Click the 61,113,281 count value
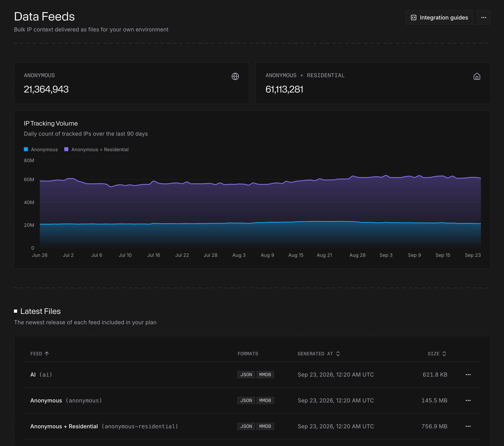 tap(284, 89)
